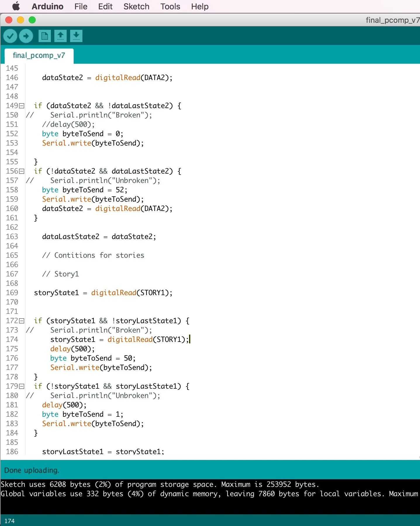The height and width of the screenshot is (526, 420).
Task: Click 'byte byteToSend = 1;' on line 182
Action: [83, 414]
